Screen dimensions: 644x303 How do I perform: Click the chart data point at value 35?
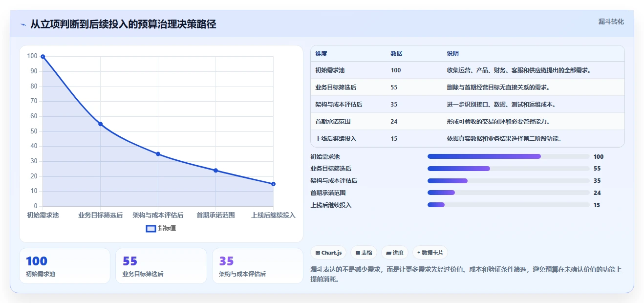coord(158,154)
